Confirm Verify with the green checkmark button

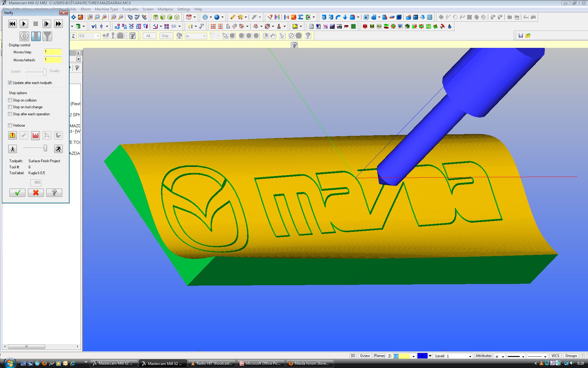coord(17,193)
